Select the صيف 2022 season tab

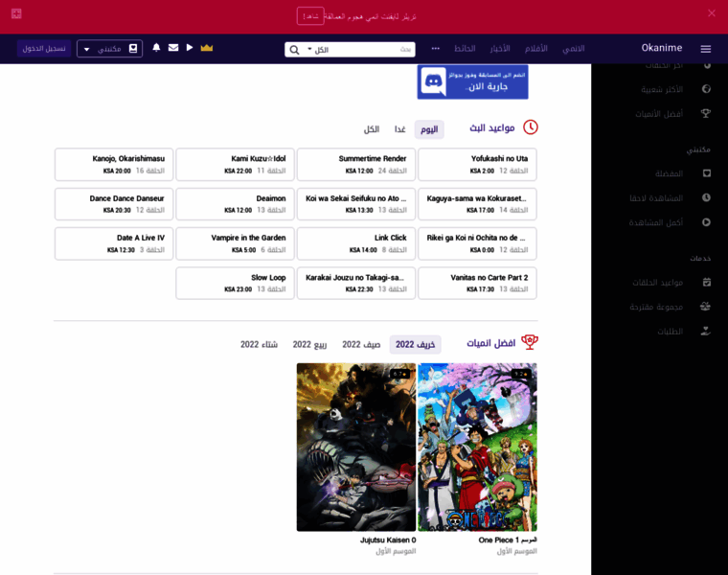[361, 344]
